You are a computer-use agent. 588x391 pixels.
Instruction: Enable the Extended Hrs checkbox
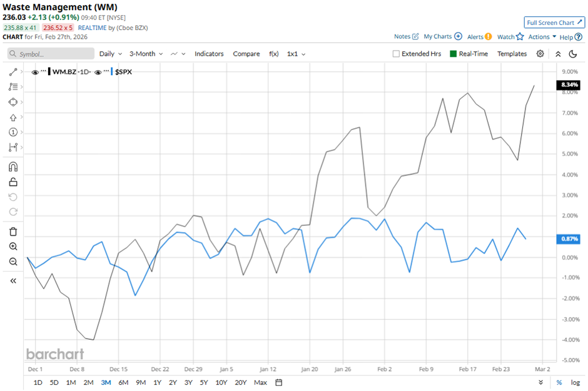pos(396,54)
